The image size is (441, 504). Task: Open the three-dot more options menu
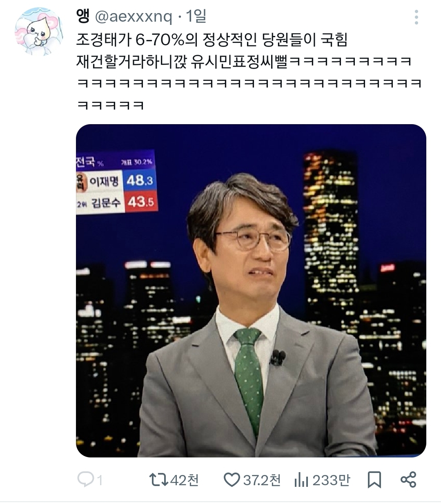point(416,17)
